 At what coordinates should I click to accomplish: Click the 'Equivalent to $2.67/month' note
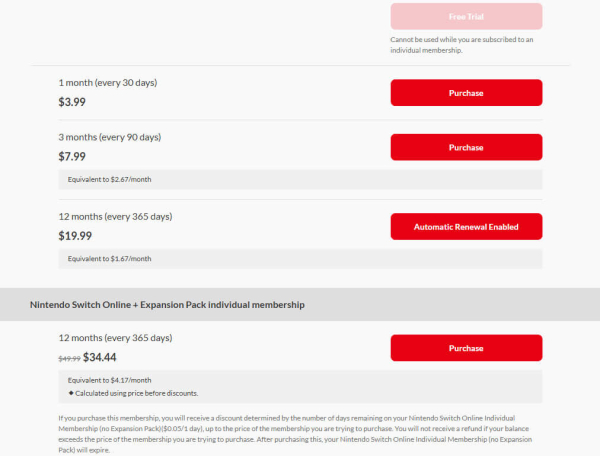point(110,179)
